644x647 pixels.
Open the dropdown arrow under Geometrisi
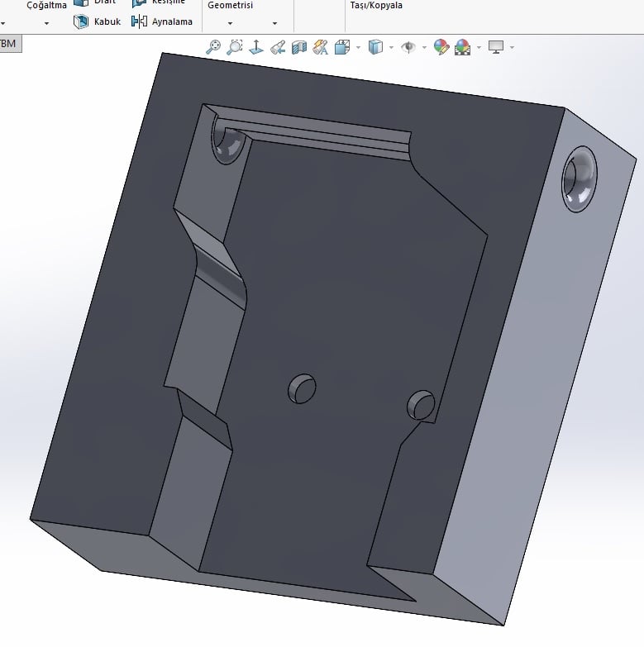[230, 23]
